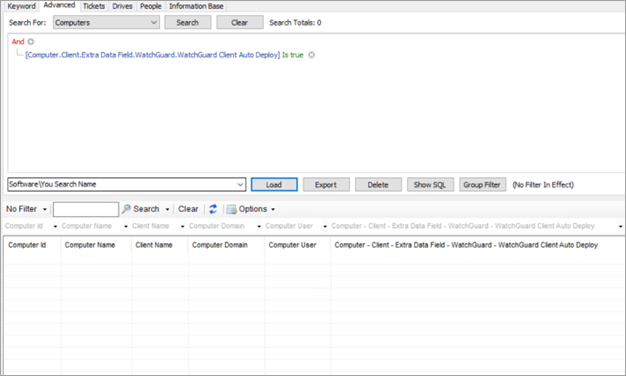Open the Keyword tab

coord(22,6)
